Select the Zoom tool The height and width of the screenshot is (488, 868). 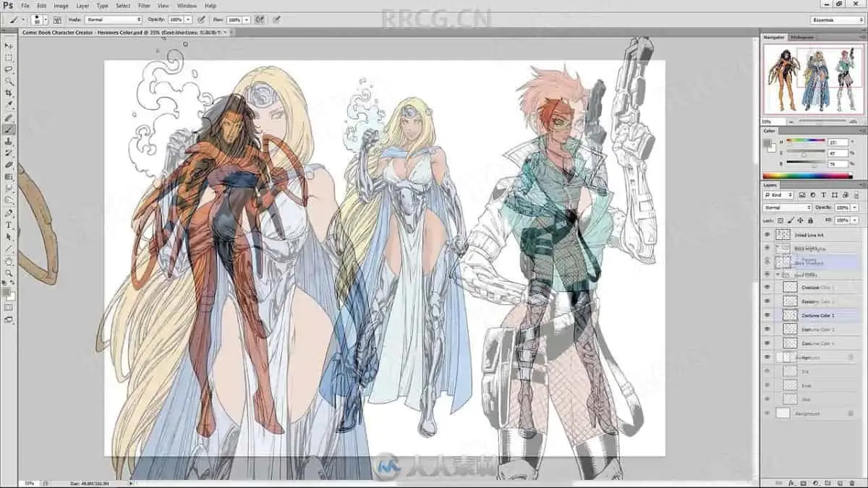[x=9, y=273]
